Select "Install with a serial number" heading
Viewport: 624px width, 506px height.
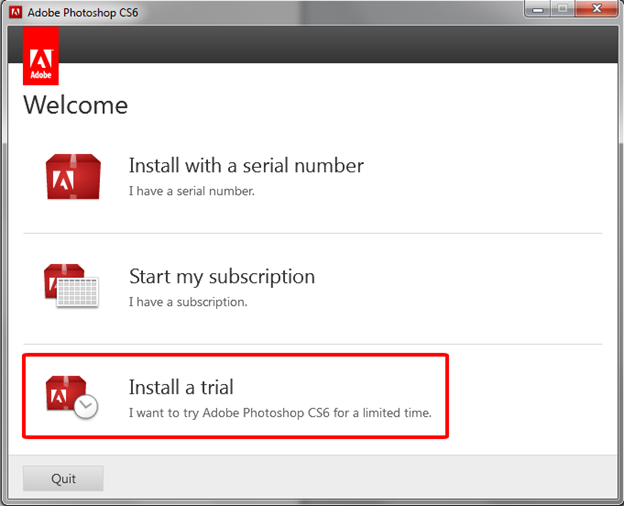pyautogui.click(x=246, y=166)
